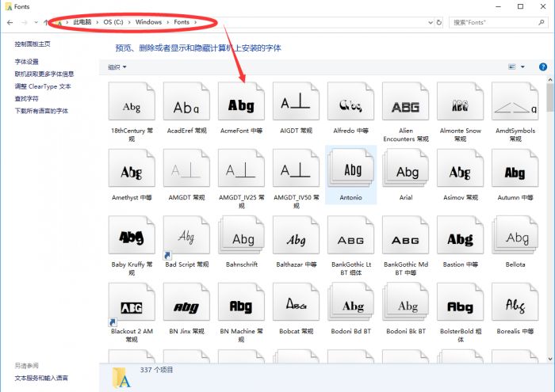Click the vertical scrollbar thumb

click(x=550, y=97)
